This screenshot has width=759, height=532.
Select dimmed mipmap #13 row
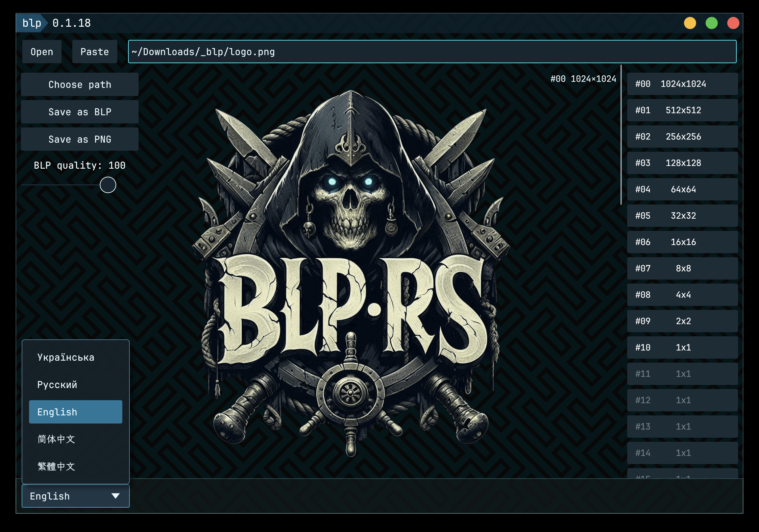[x=683, y=427]
